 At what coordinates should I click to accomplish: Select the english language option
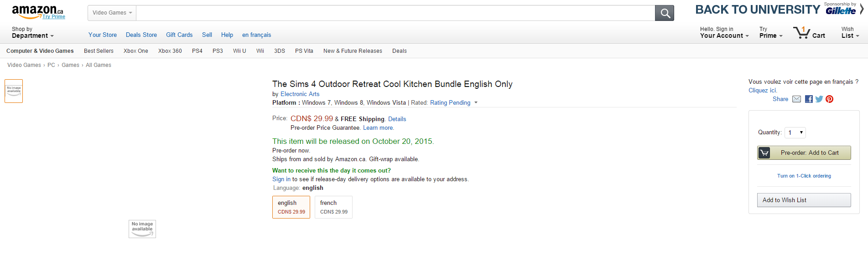[x=291, y=207]
